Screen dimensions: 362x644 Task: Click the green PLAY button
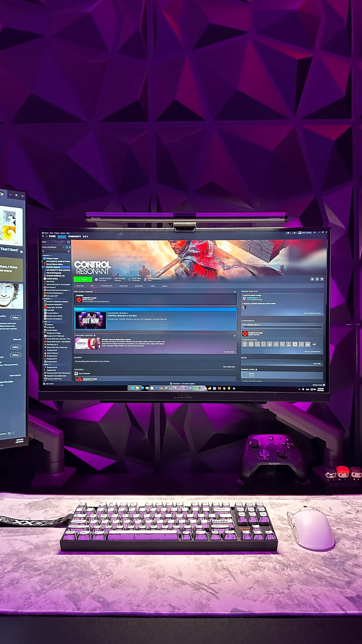(83, 279)
